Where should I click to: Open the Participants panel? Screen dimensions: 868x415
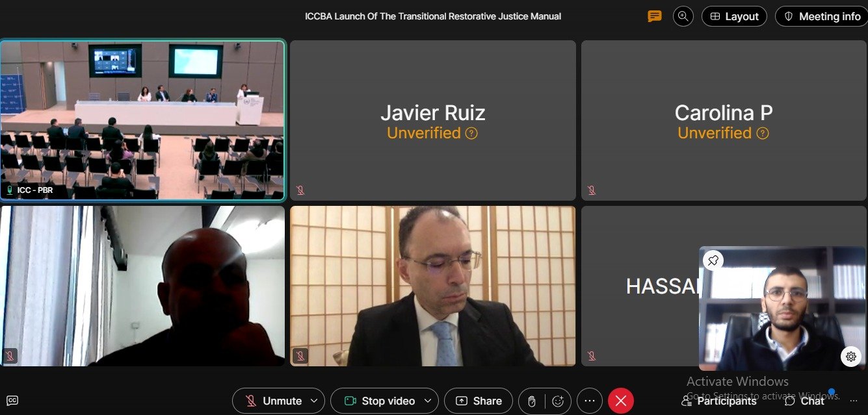click(718, 401)
